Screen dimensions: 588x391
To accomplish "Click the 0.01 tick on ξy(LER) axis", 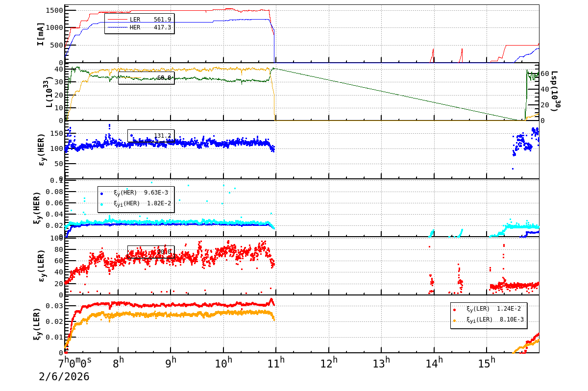I will point(54,337).
